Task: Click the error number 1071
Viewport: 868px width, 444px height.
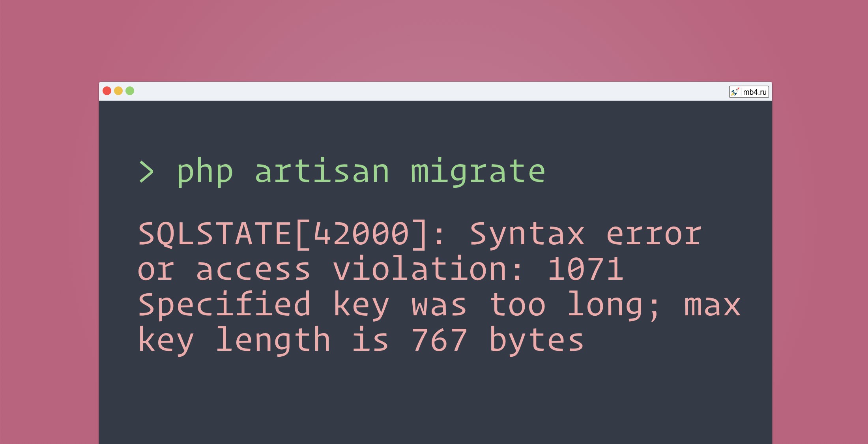Action: pyautogui.click(x=586, y=269)
